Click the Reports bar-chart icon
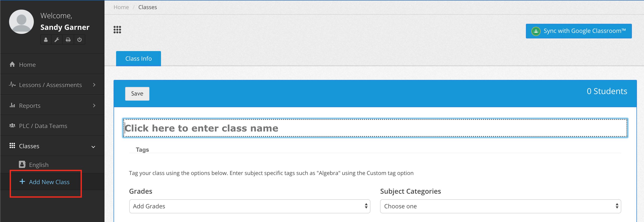644x222 pixels. pos(12,105)
